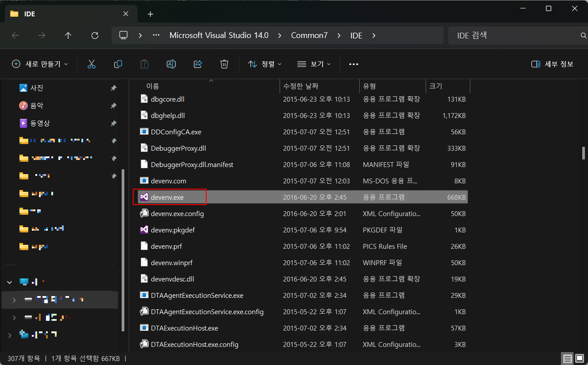
Task: Click the IDE breadcrumb segment
Action: 356,35
